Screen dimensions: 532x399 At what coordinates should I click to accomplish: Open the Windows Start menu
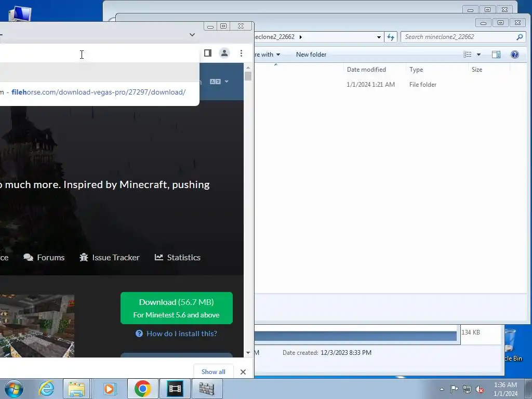(14, 389)
